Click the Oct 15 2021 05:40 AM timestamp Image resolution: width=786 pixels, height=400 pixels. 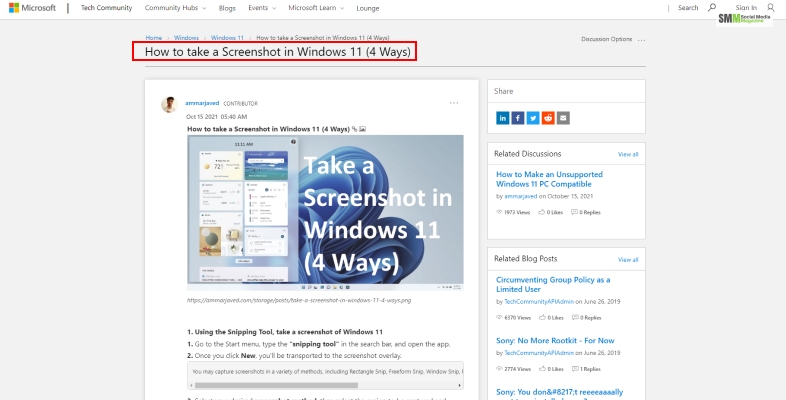tap(217, 117)
